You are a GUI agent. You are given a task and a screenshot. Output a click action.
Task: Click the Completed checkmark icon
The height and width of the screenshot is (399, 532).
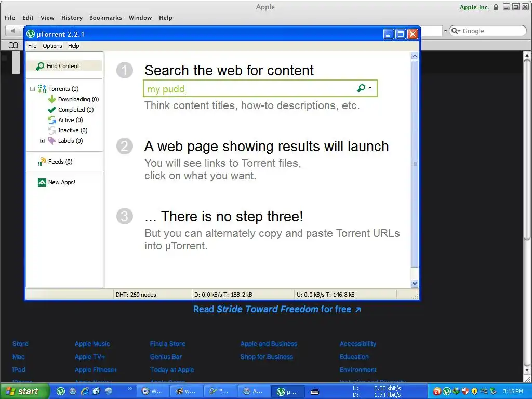(x=52, y=110)
